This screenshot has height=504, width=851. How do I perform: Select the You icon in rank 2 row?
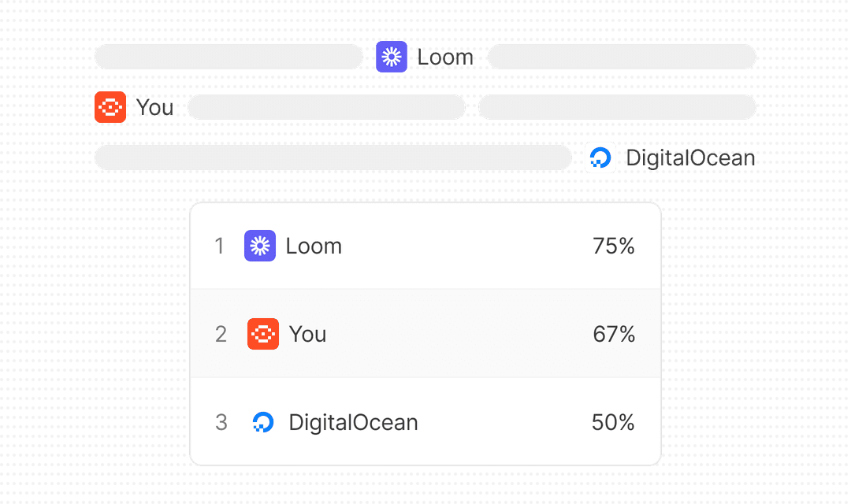[262, 334]
